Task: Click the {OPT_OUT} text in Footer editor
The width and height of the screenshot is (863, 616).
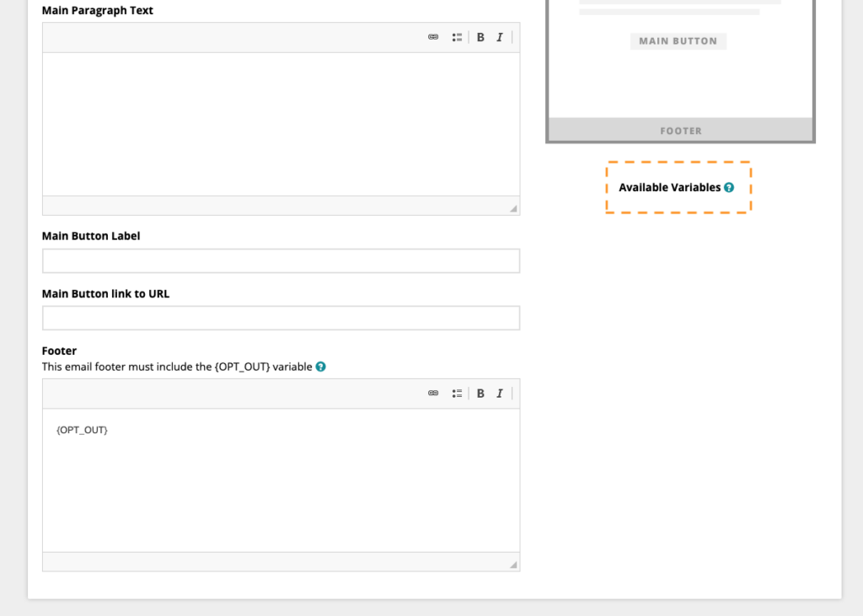Action: pyautogui.click(x=82, y=430)
